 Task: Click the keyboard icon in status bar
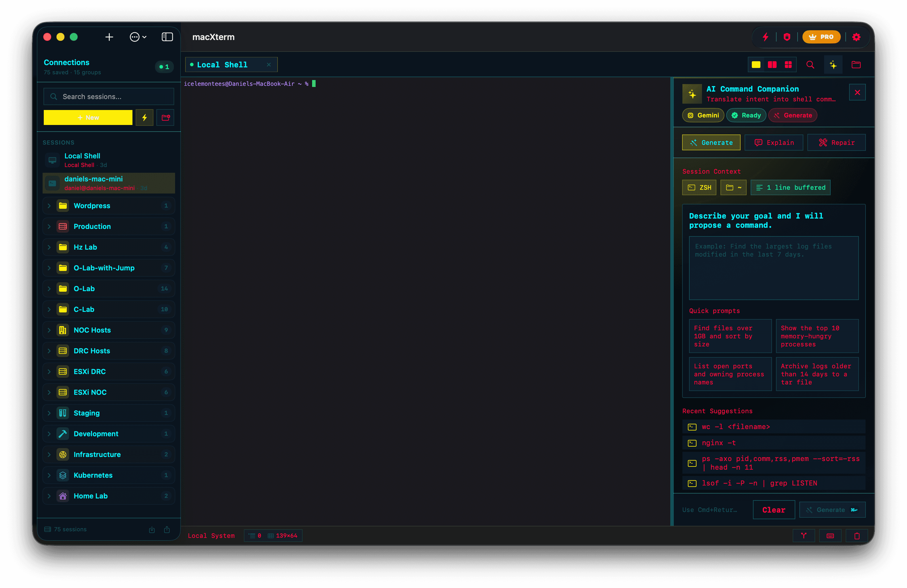[x=830, y=536]
